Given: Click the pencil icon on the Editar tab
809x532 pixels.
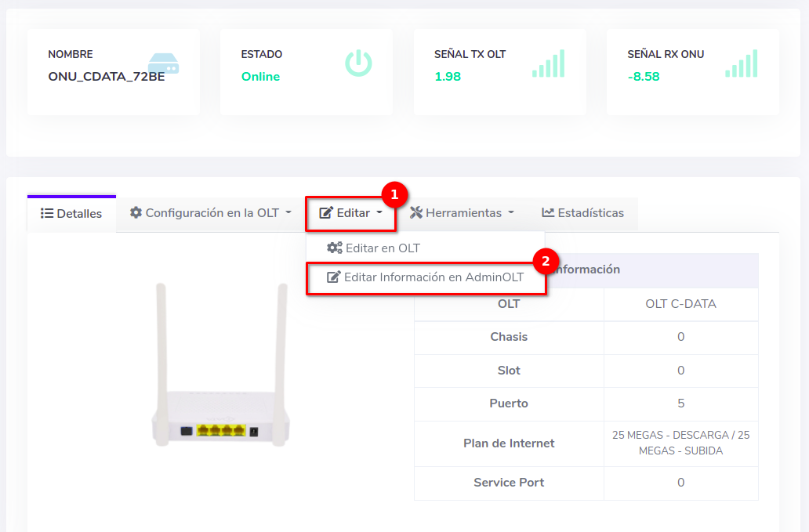Looking at the screenshot, I should [x=326, y=213].
